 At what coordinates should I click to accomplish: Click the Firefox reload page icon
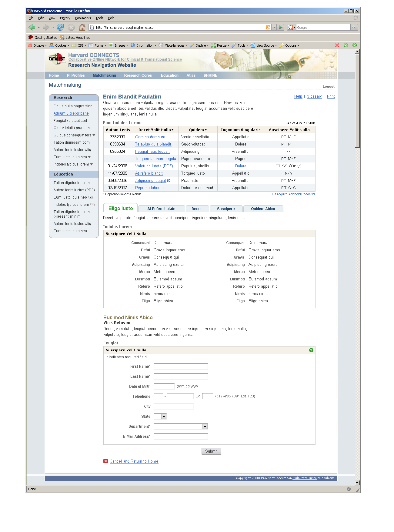(60, 28)
